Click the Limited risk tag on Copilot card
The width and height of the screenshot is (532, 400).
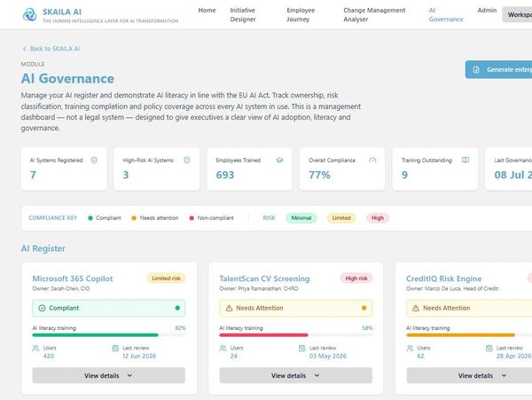[167, 278]
